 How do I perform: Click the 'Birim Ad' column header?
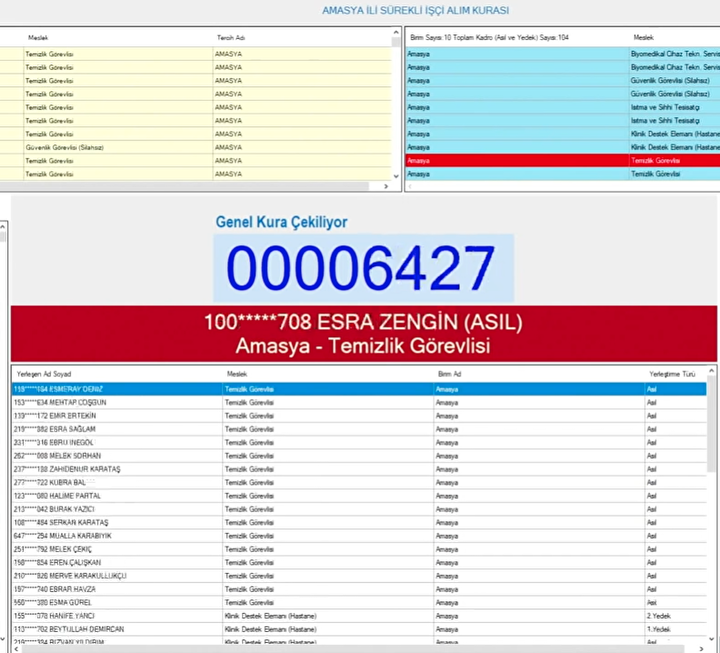click(x=450, y=374)
